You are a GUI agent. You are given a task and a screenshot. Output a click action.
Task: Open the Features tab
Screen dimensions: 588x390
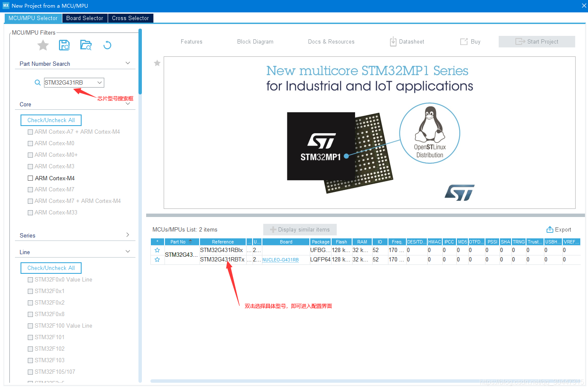click(191, 41)
